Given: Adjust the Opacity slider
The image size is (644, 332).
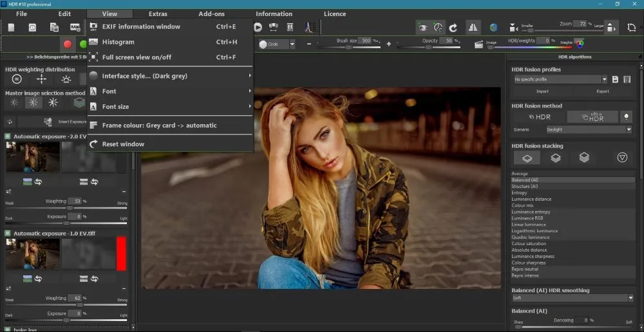Looking at the screenshot, I should pyautogui.click(x=428, y=48).
